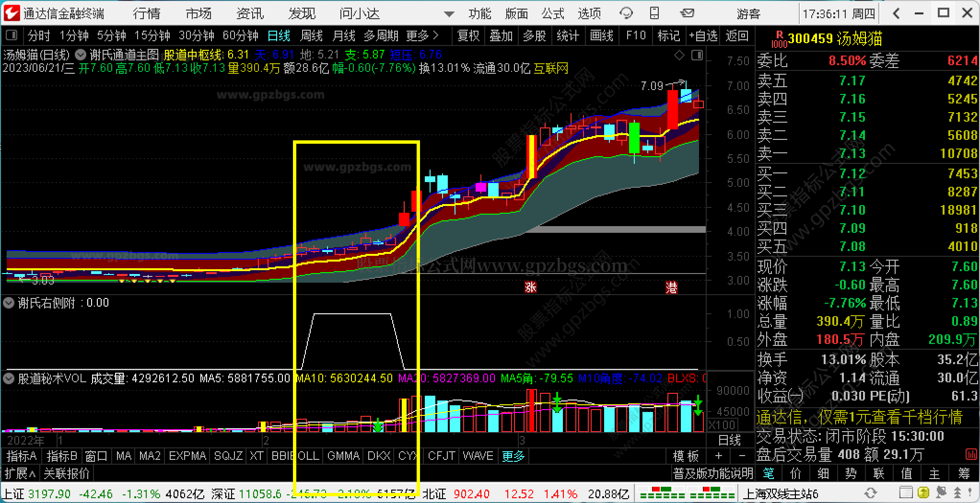The width and height of the screenshot is (980, 503).
Task: Open the red bar chart icon by 盘后交易量
Action: point(971,454)
